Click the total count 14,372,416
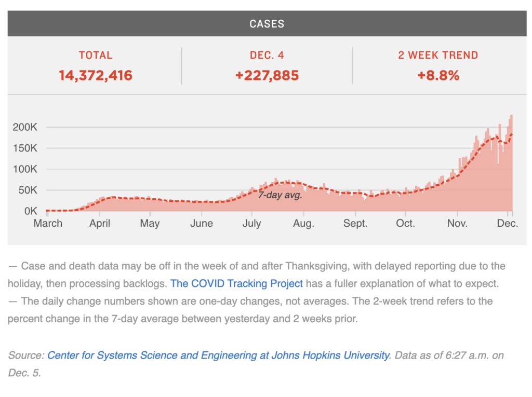Screen dimensions: 532x397 95,75
